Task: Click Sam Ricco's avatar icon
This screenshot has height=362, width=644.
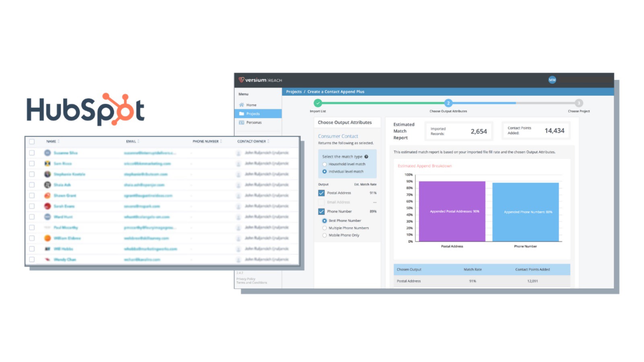Action: tap(47, 164)
